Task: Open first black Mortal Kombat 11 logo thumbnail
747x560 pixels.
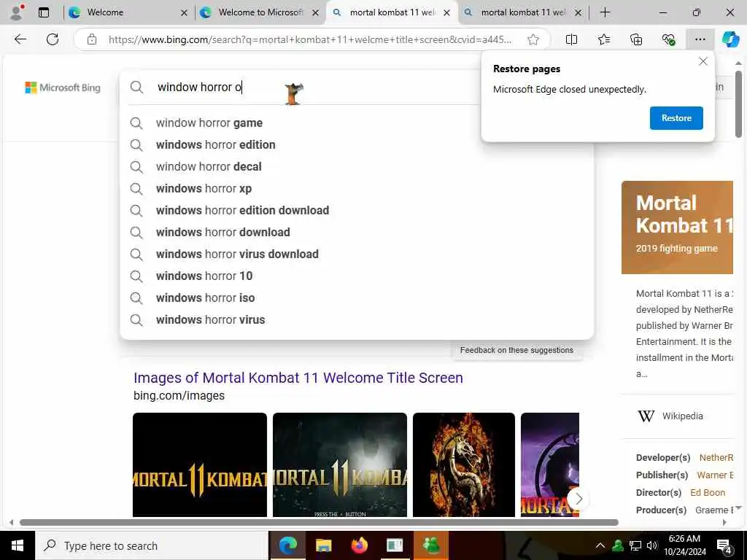Action: (x=200, y=464)
